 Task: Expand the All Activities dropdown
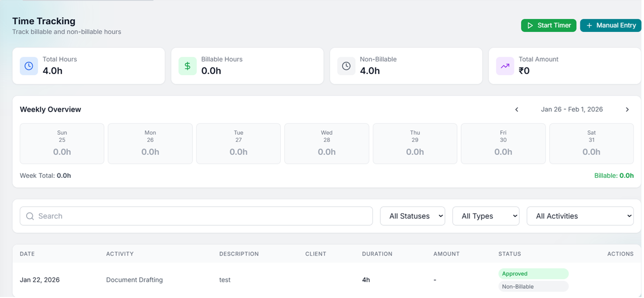click(580, 216)
